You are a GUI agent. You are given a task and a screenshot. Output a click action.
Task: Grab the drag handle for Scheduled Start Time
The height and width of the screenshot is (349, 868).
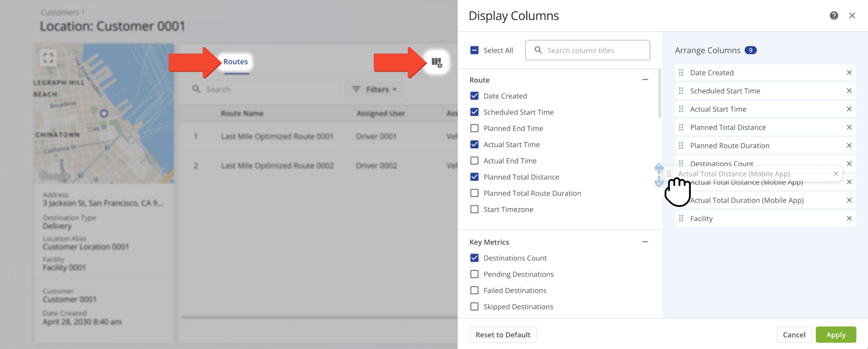(x=681, y=91)
